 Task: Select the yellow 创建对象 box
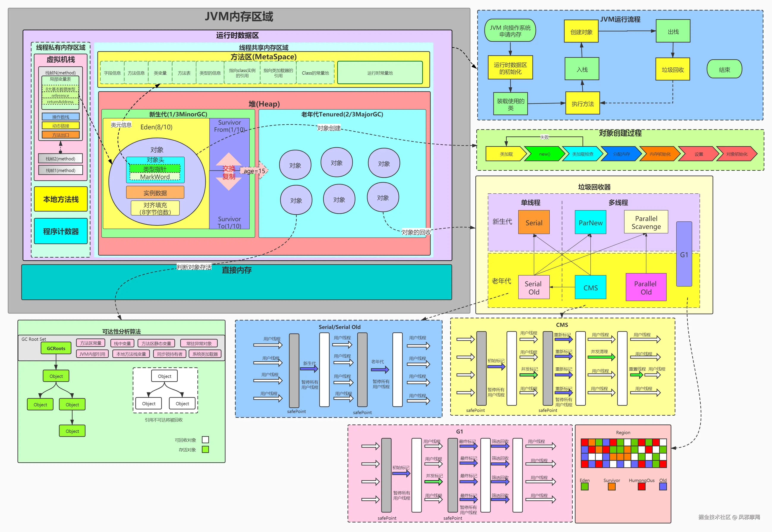(x=581, y=31)
